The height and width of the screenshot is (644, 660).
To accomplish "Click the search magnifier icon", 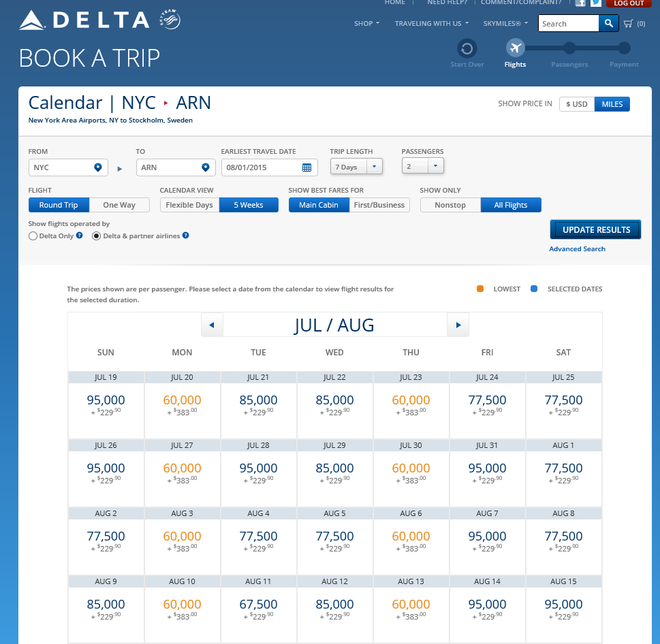I will [608, 24].
